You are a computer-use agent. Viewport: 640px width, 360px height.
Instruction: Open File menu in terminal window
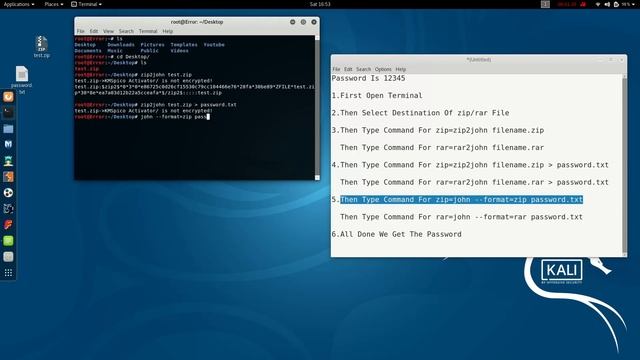(80, 31)
